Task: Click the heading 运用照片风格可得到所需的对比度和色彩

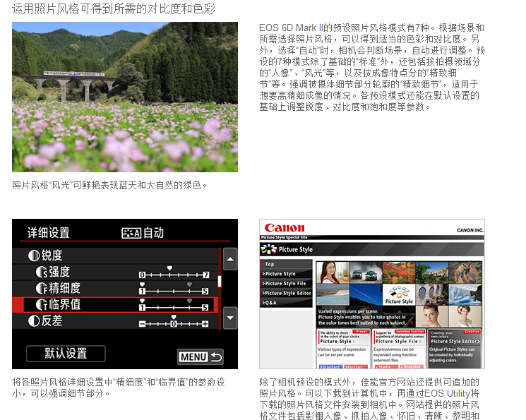Action: pyautogui.click(x=114, y=8)
